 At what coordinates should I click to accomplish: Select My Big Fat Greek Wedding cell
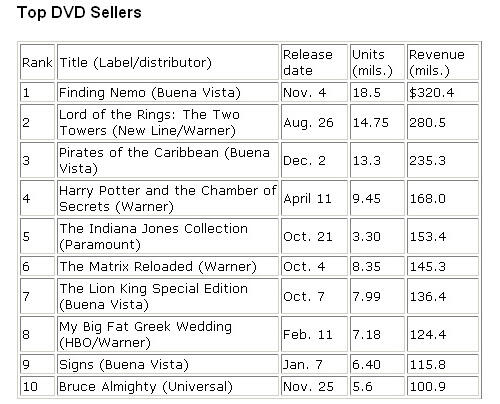[x=168, y=334]
